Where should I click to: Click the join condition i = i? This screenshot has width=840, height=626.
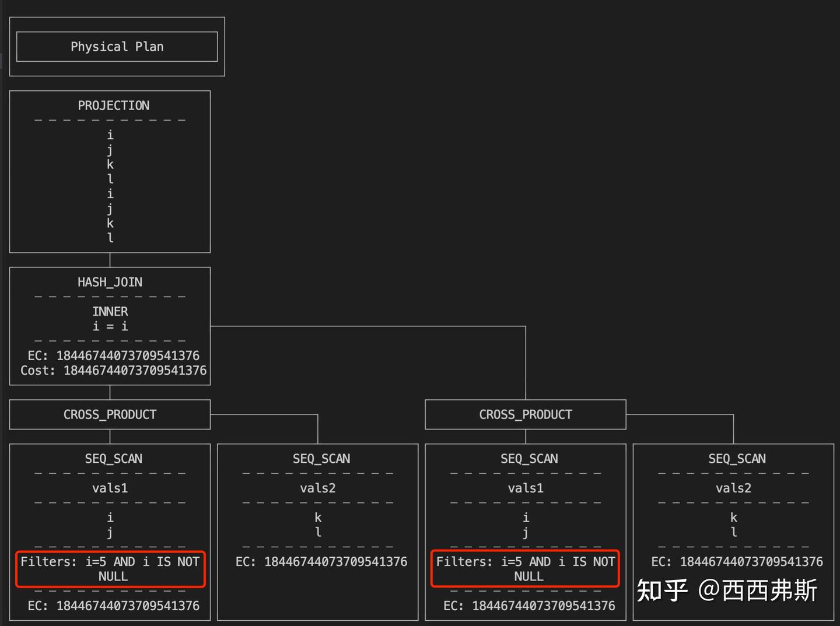[x=110, y=326]
